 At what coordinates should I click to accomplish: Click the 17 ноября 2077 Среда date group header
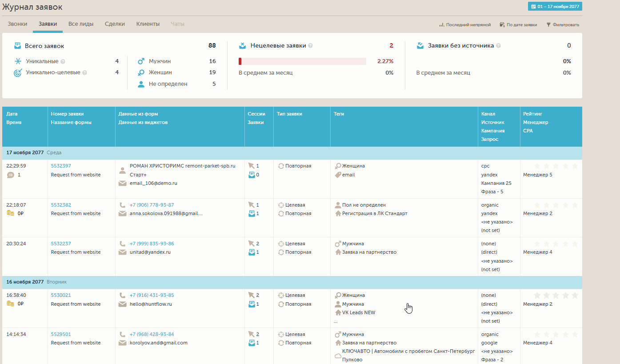[x=292, y=152]
